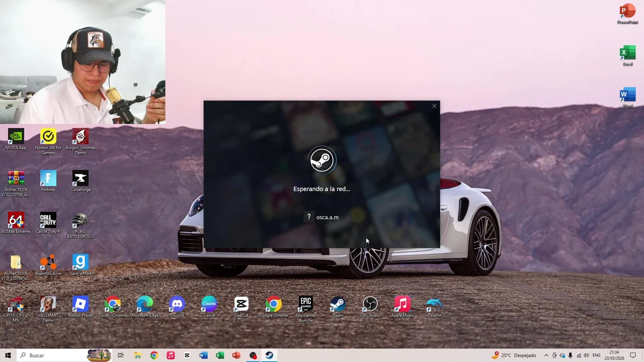Viewport: 644px width, 362px height.
Task: Open Excel desktop shortcut
Action: pyautogui.click(x=627, y=55)
